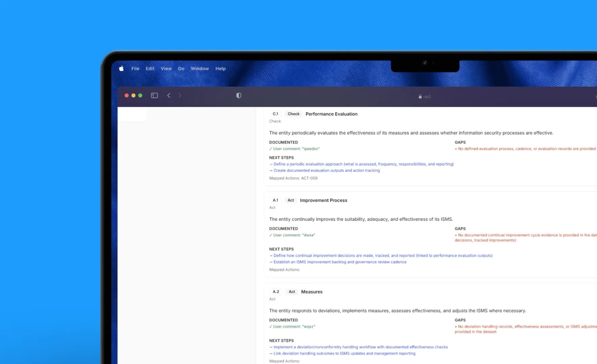Screen dimensions: 597x364
Task: Open the File menu
Action: (x=135, y=69)
